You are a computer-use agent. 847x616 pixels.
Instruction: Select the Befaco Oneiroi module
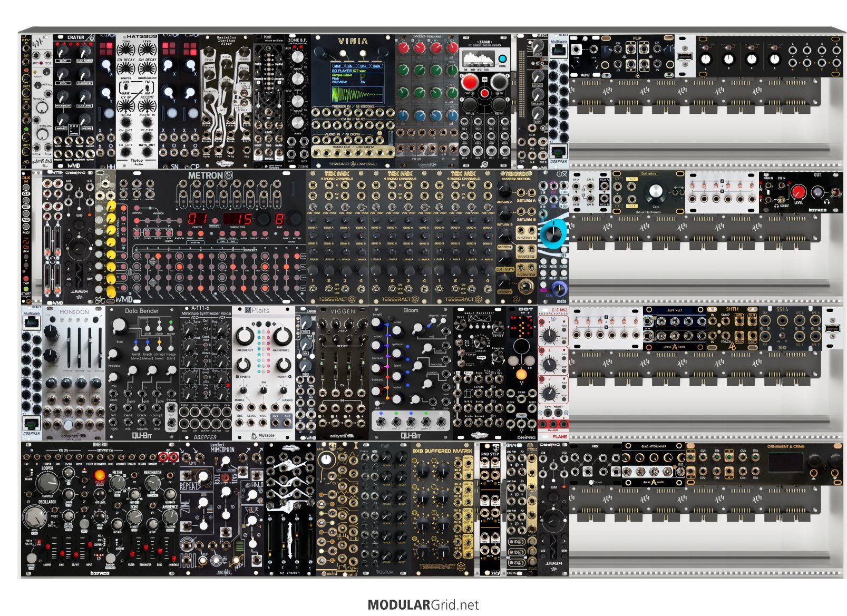tap(100, 510)
